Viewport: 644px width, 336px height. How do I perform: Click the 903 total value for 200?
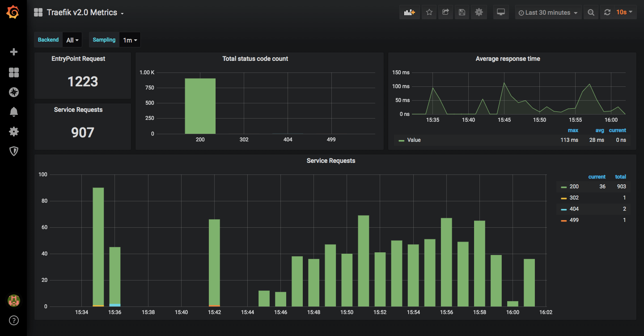[621, 187]
